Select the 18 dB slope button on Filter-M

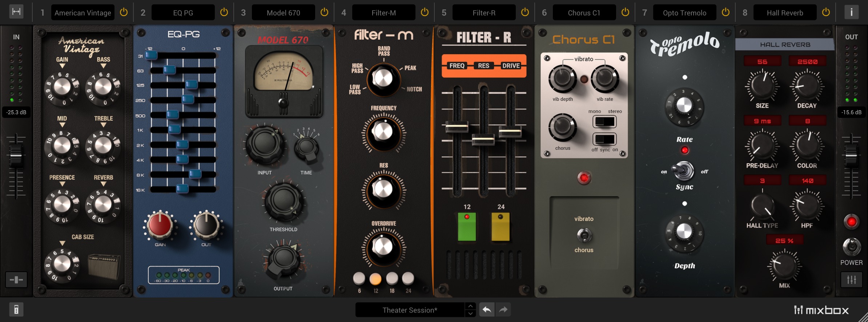click(392, 279)
